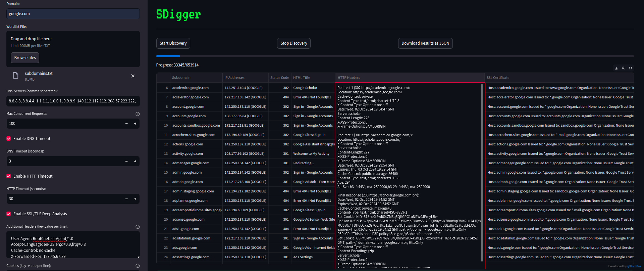Viewport: 644px width, 271px height.
Task: Sort by HTML Title column header
Action: tap(313, 78)
